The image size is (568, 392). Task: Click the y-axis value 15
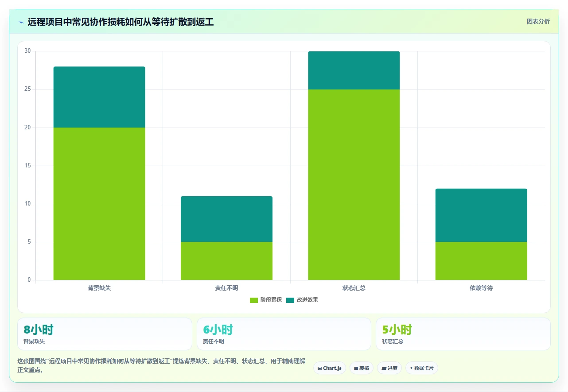[27, 166]
